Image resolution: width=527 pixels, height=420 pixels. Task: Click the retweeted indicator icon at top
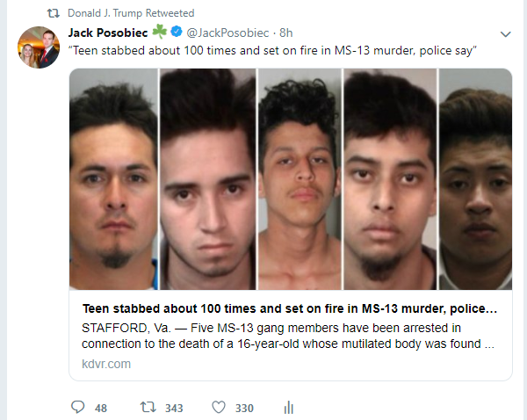53,13
